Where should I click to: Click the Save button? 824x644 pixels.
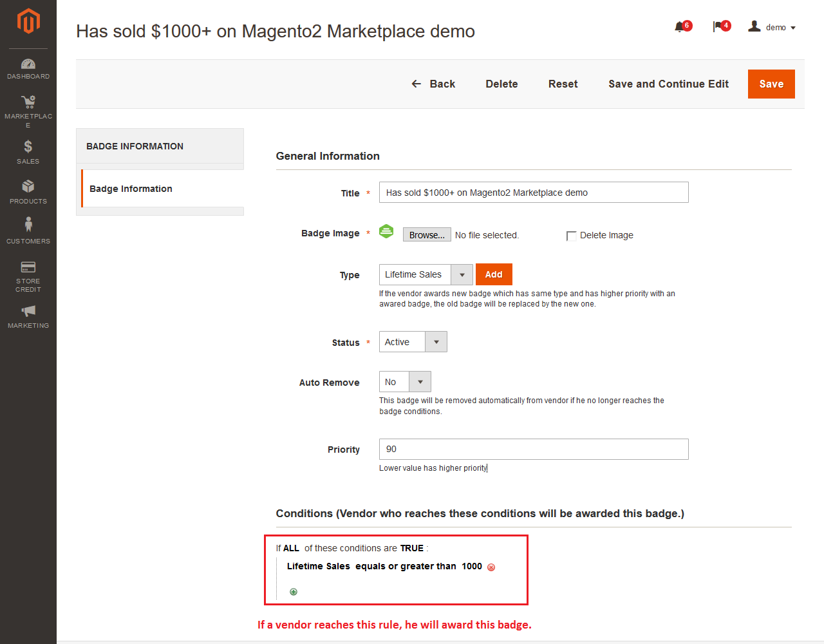tap(771, 84)
